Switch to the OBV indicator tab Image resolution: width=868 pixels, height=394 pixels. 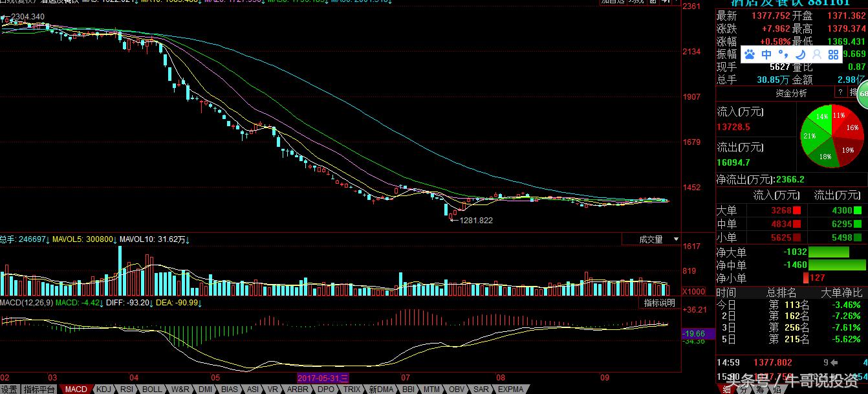[457, 389]
